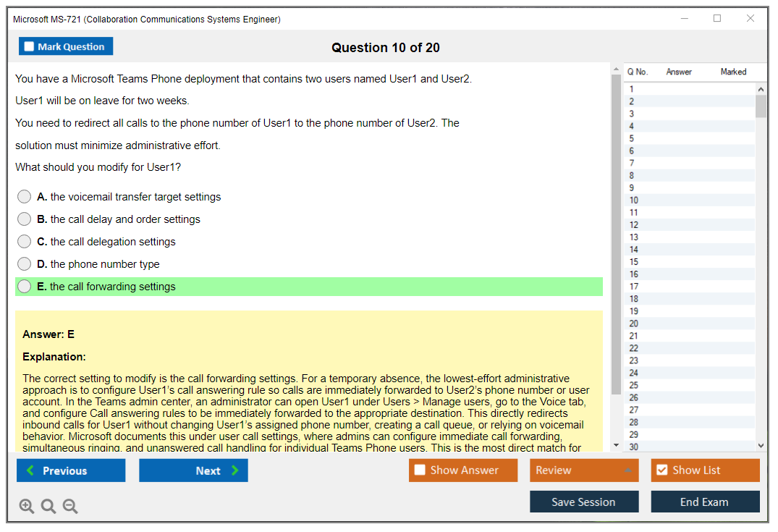
Task: Click the question list scroll down arrow
Action: [x=761, y=446]
